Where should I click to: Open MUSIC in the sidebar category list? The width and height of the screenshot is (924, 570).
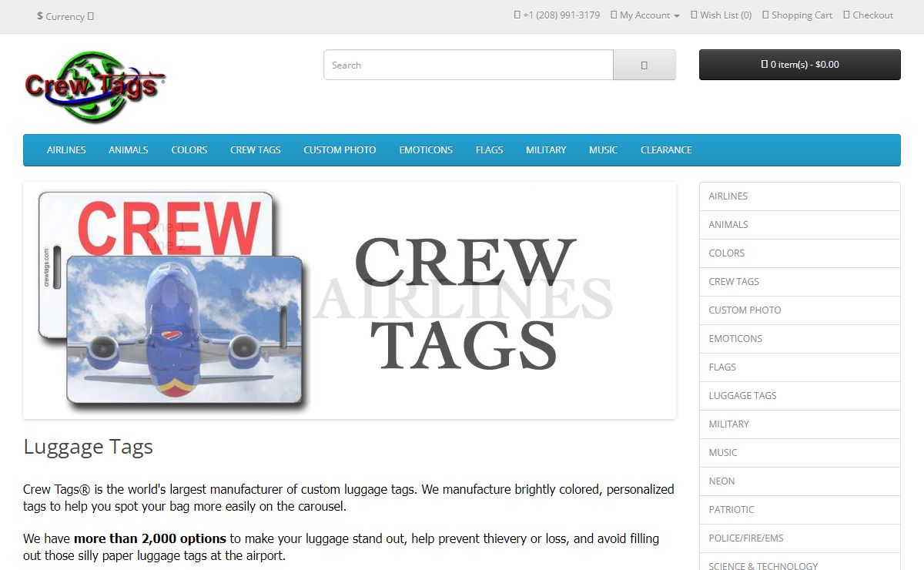[x=799, y=453]
